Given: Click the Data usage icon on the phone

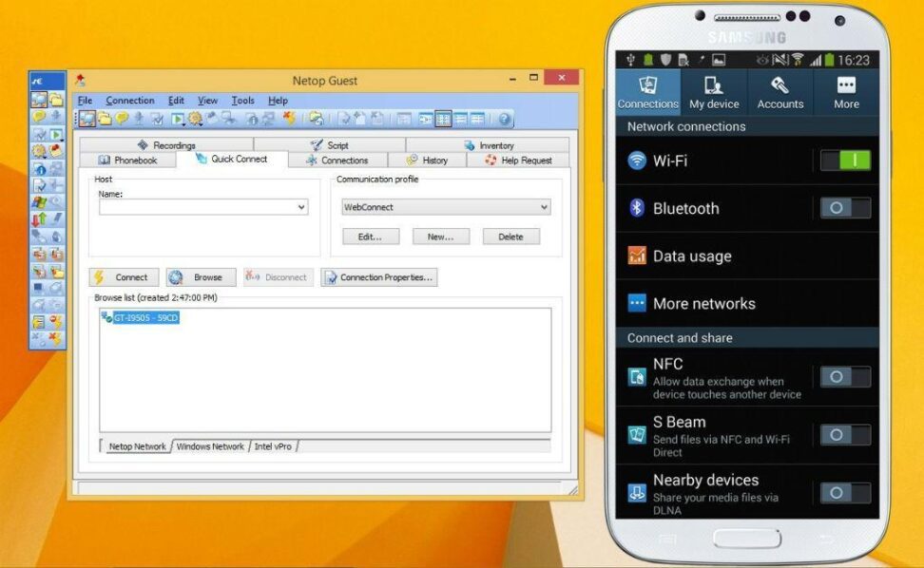Looking at the screenshot, I should tap(635, 256).
